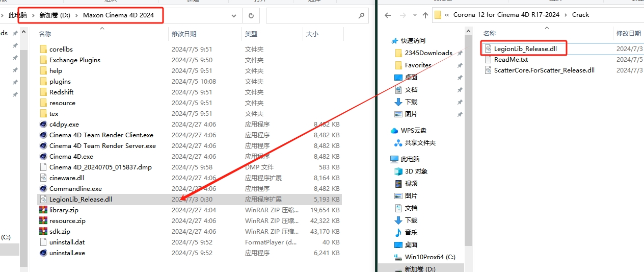This screenshot has width=644, height=272.
Task: Click the search magnifier icon in left window
Action: pyautogui.click(x=362, y=15)
